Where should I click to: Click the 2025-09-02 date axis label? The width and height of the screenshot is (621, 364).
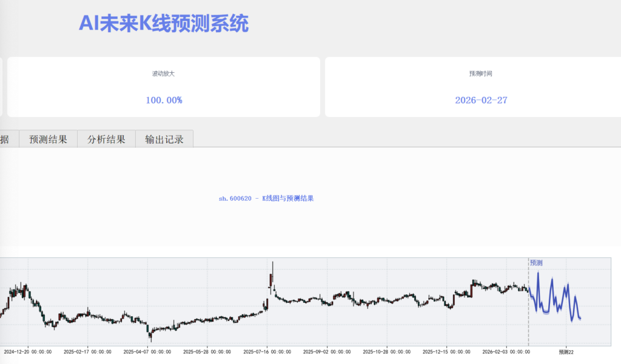pyautogui.click(x=327, y=351)
